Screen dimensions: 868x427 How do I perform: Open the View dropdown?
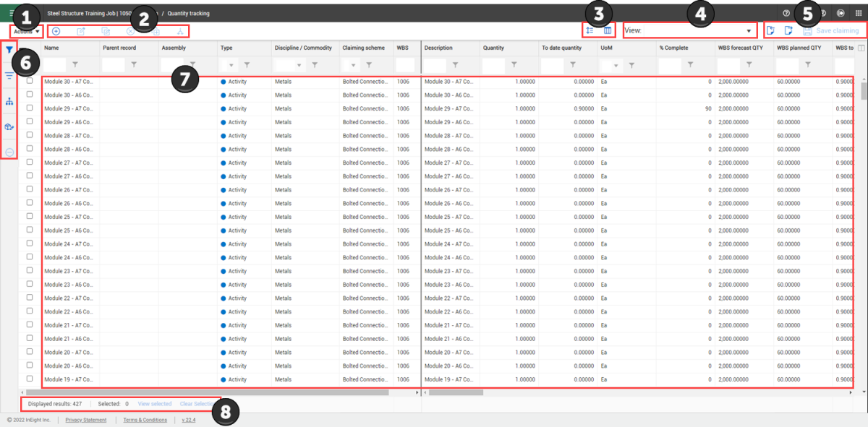(x=749, y=31)
